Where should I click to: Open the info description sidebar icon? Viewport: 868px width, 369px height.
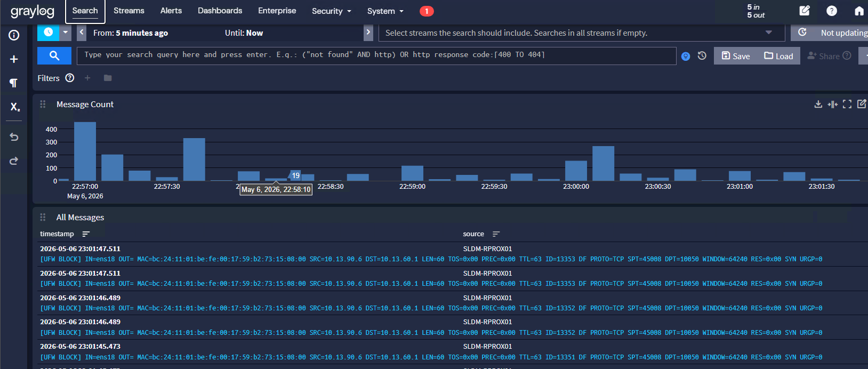pyautogui.click(x=14, y=35)
